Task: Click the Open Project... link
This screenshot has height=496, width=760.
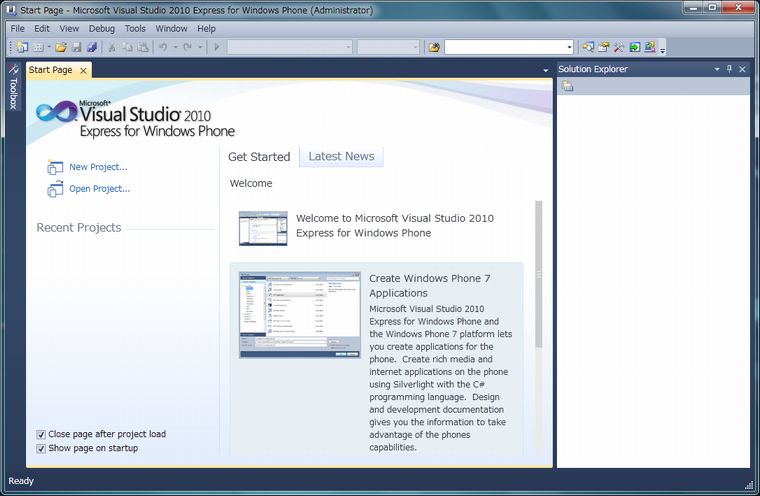Action: pos(99,188)
